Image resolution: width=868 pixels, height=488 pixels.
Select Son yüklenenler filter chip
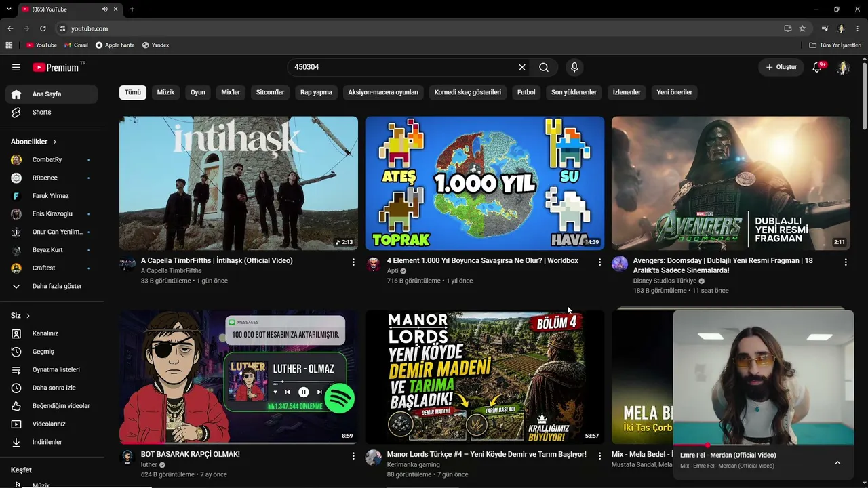574,92
